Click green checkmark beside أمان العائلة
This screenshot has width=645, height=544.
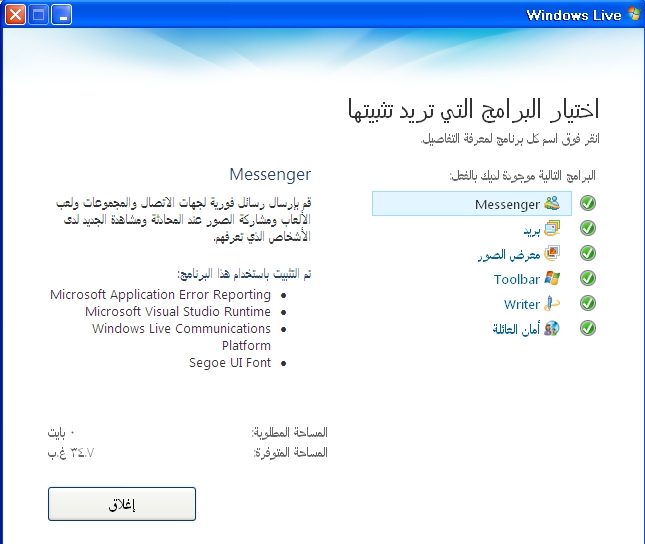[588, 328]
